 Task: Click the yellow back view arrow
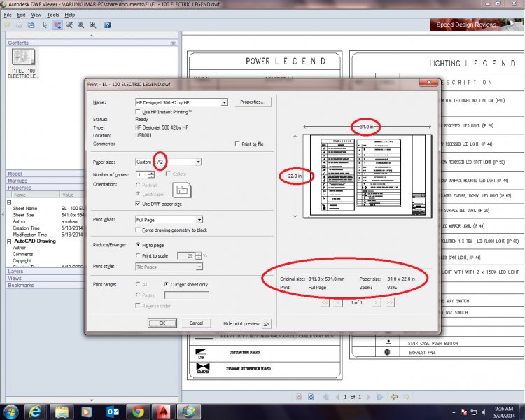pyautogui.click(x=395, y=397)
